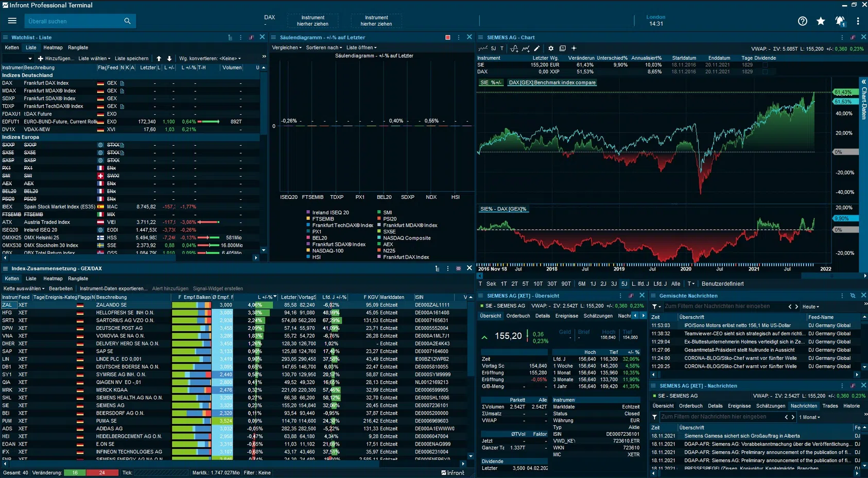Click the chart settings gear icon
868x478 pixels.
pyautogui.click(x=551, y=48)
